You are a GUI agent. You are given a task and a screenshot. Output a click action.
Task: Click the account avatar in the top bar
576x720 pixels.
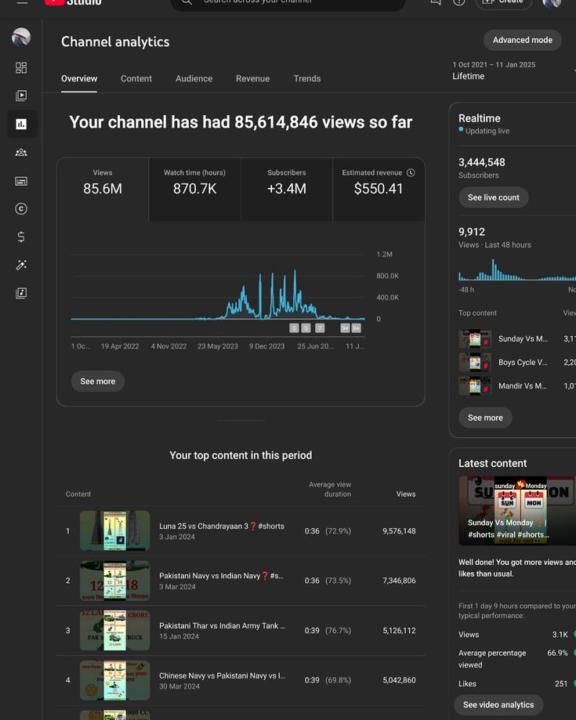[552, 3]
